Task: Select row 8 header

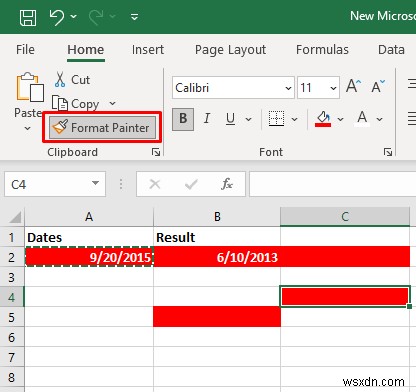Action: [12, 377]
